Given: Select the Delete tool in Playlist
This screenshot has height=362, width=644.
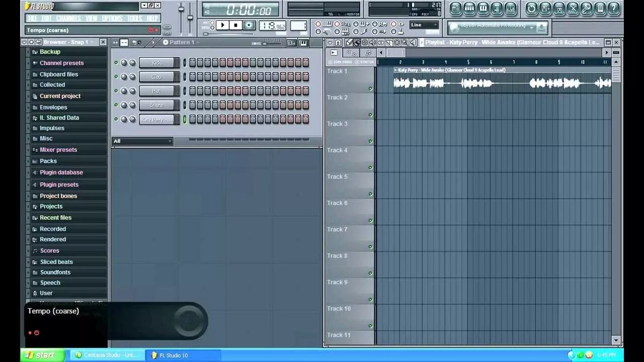Looking at the screenshot, I should [365, 43].
